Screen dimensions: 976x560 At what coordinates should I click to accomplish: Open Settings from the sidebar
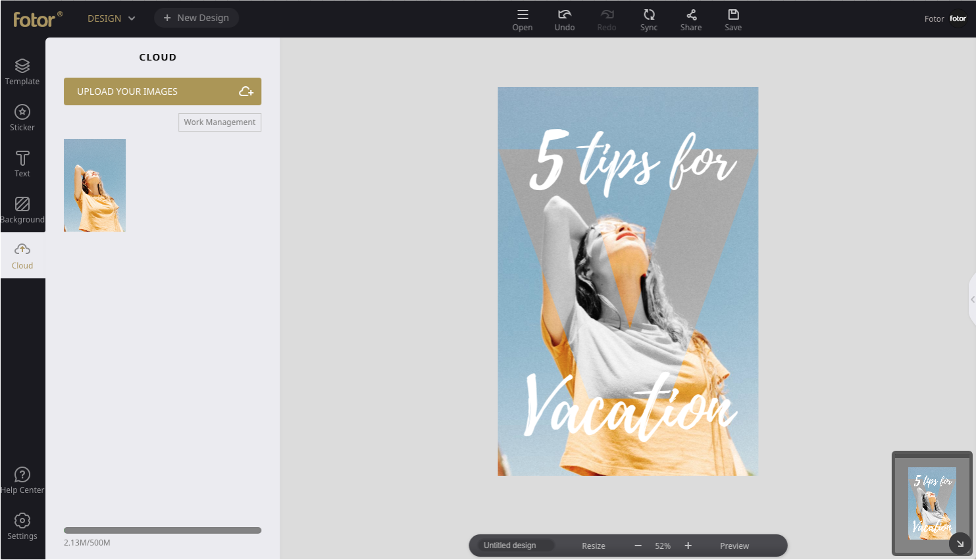(22, 526)
